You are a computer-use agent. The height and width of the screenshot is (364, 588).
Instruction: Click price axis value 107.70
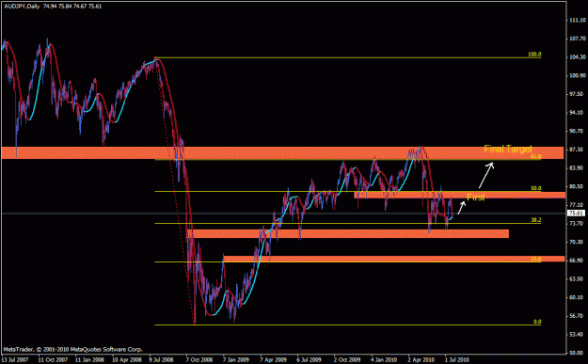click(x=578, y=39)
